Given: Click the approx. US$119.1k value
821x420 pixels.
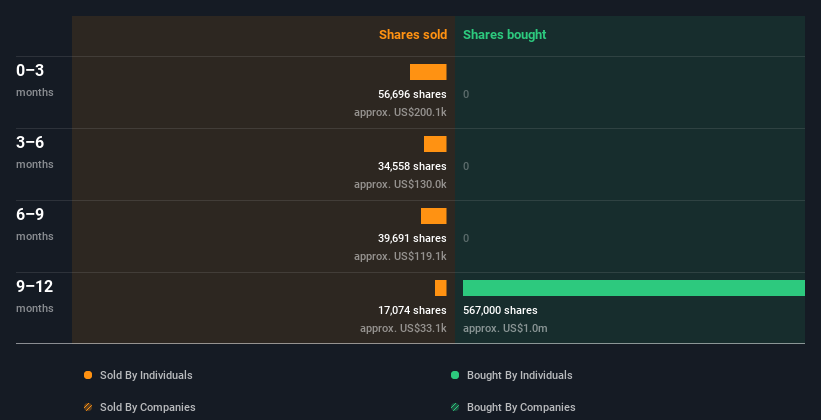Looking at the screenshot, I should click(400, 256).
